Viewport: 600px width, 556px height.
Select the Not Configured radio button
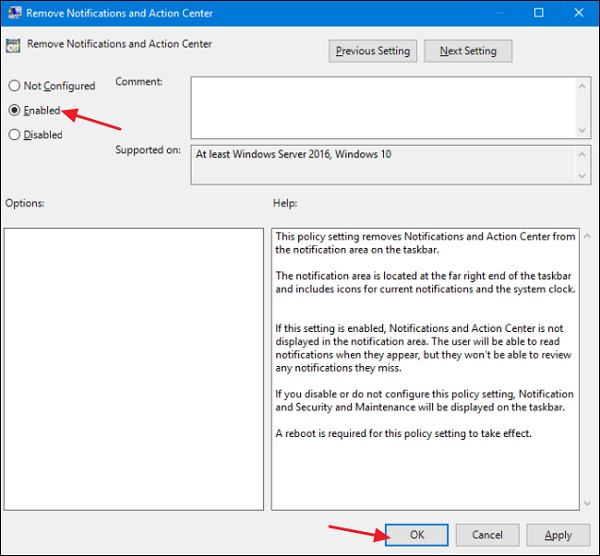pos(14,85)
